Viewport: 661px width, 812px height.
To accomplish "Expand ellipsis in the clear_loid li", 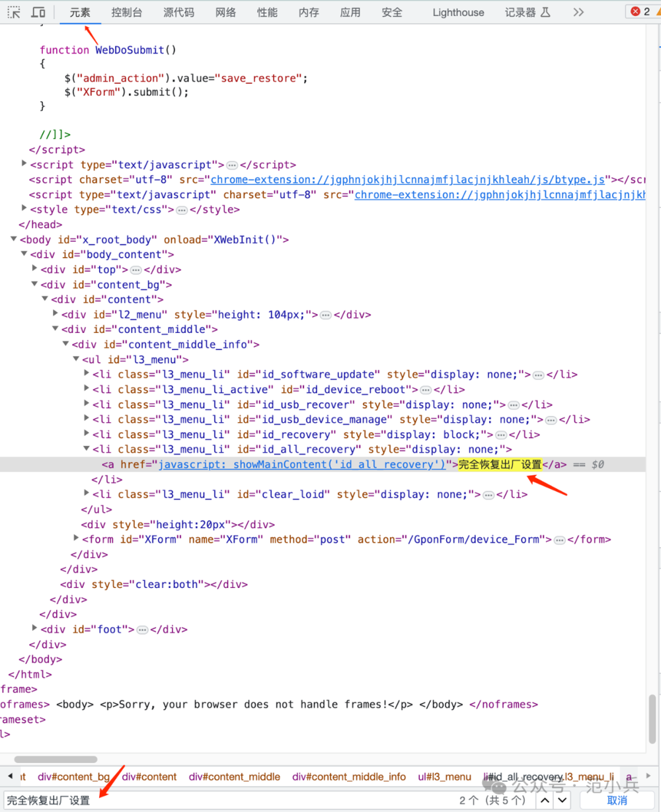I will [488, 495].
